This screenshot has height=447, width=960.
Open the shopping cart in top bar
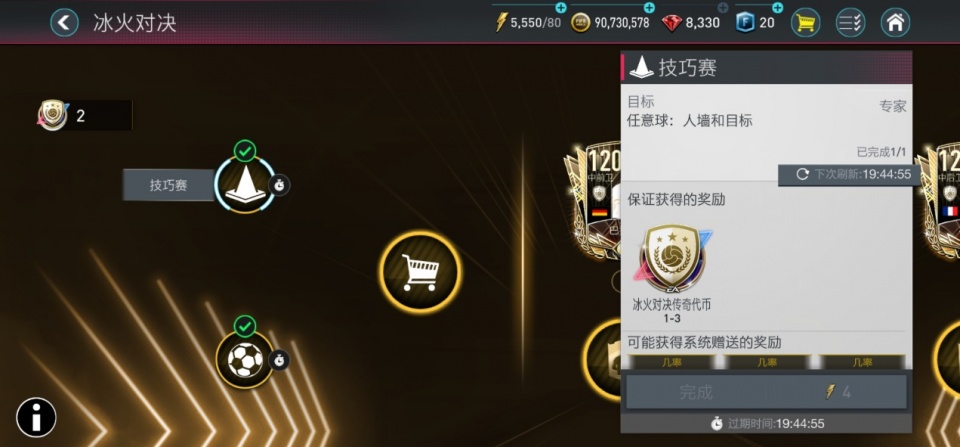(x=805, y=23)
